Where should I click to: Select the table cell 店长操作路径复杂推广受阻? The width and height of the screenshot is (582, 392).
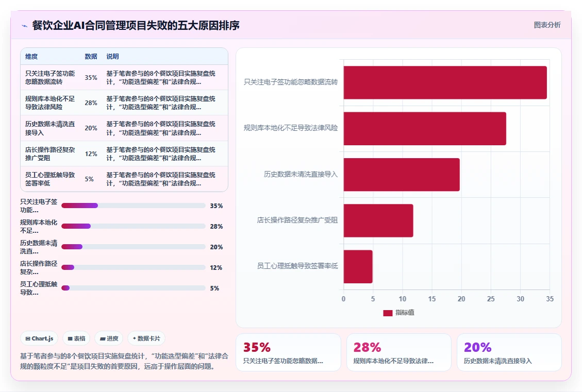50,154
